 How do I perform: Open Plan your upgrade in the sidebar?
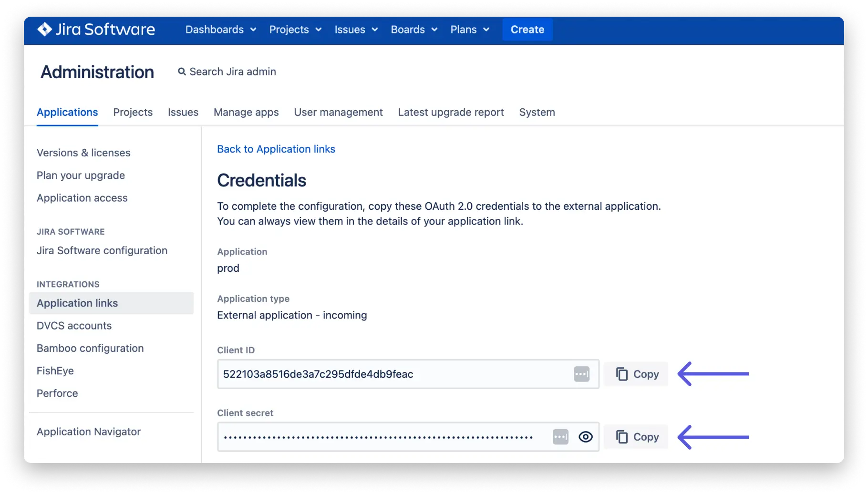(81, 175)
